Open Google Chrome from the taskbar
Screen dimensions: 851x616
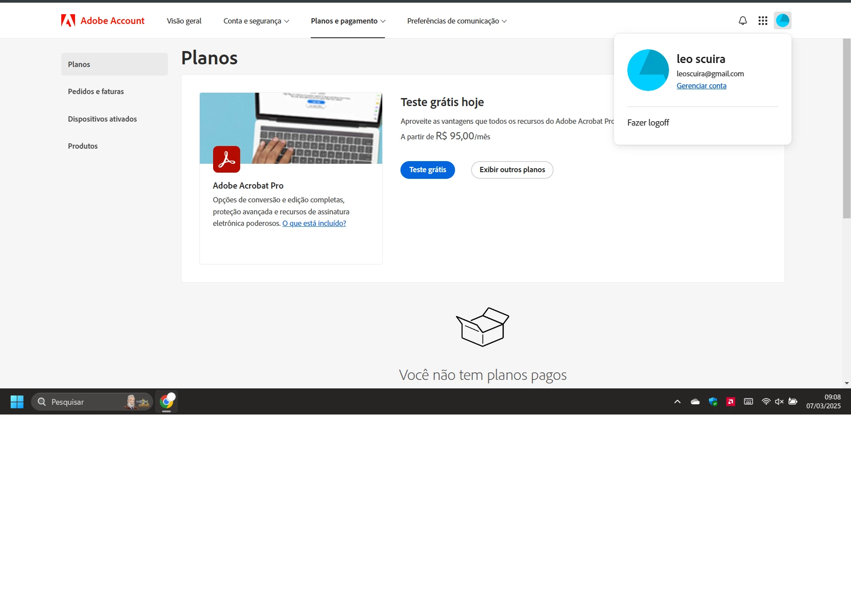pos(166,402)
